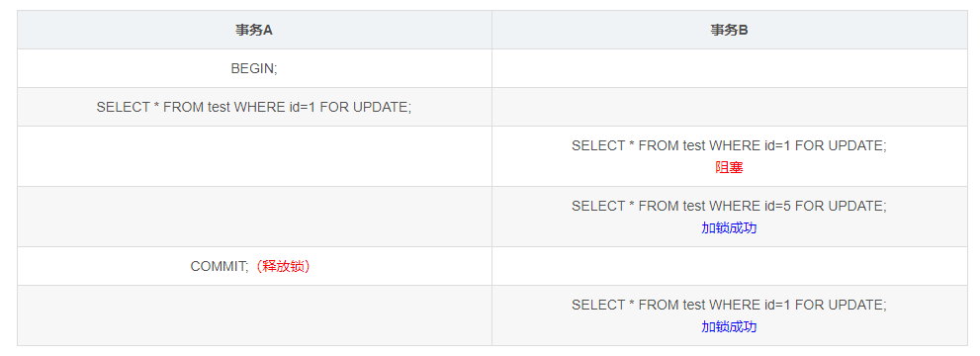The height and width of the screenshot is (356, 980).
Task: Select the WHERE id=5 query statement
Action: coord(729,206)
